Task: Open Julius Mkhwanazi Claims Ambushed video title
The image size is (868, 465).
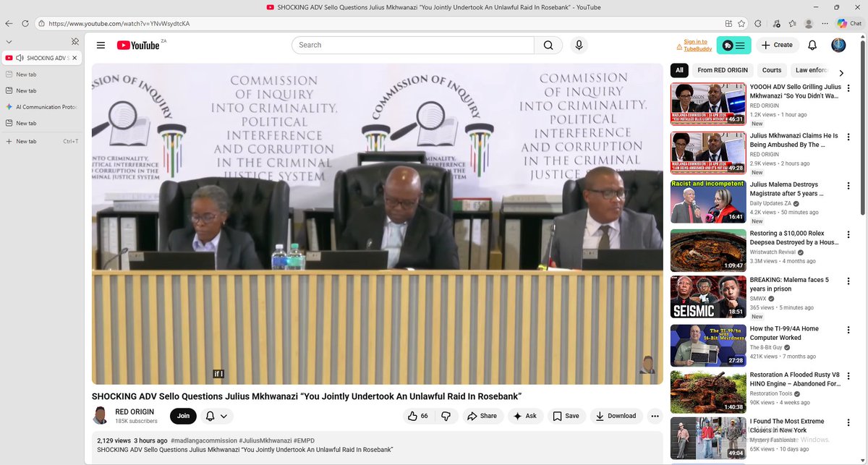Action: [x=793, y=140]
